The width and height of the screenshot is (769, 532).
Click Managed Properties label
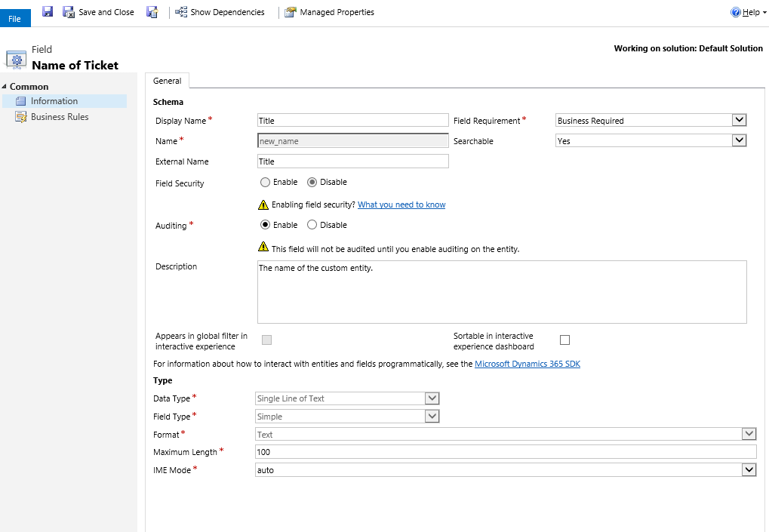click(x=337, y=12)
